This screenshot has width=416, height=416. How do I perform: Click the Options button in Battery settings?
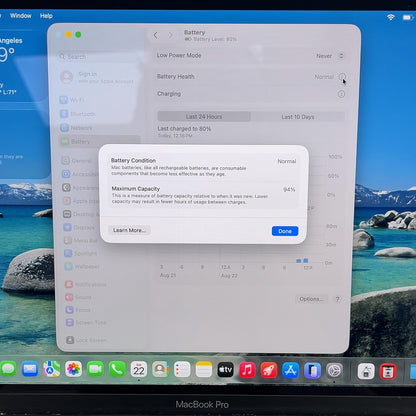coord(311,299)
